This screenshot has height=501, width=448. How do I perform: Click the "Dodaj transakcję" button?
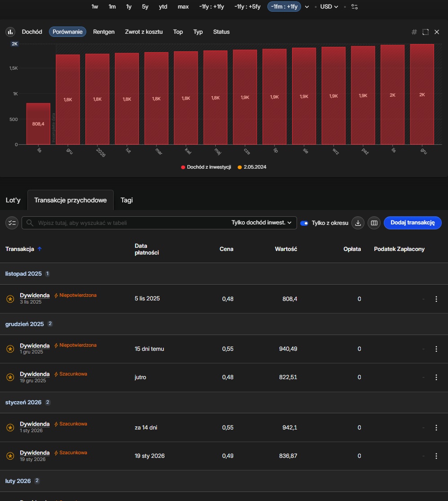tap(413, 223)
